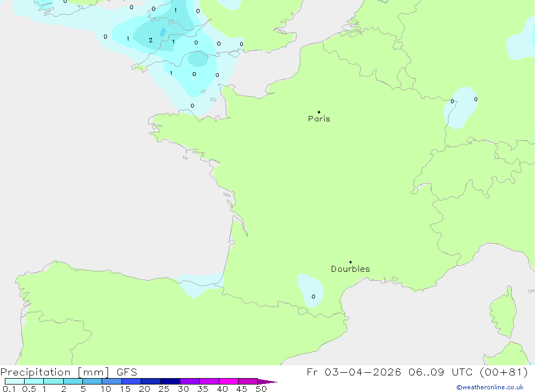535x392 pixels.
Task: Click the Dourbies location dot marker
Action: tap(350, 262)
